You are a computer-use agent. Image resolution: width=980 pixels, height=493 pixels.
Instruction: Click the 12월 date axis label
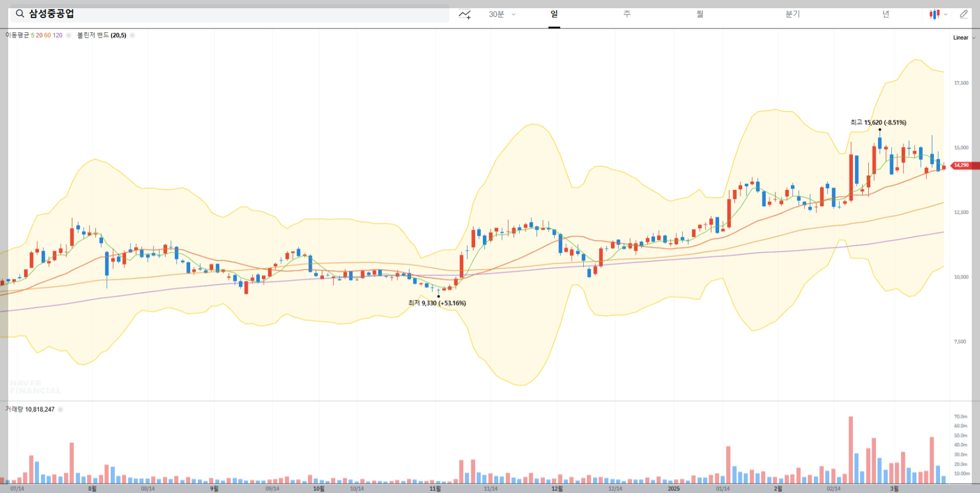pos(557,489)
